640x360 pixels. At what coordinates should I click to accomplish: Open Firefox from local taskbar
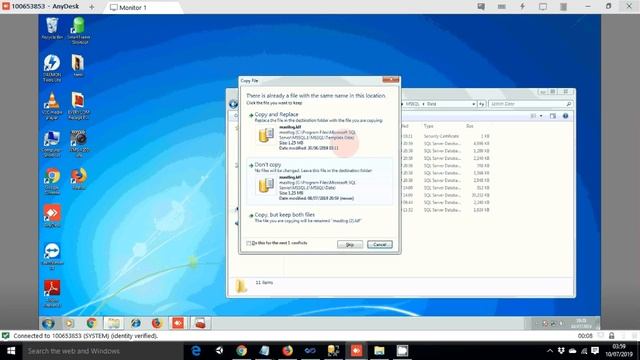coord(287,351)
